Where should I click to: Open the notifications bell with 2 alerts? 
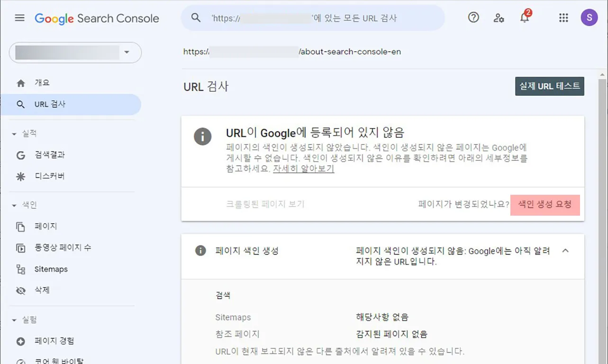point(525,17)
